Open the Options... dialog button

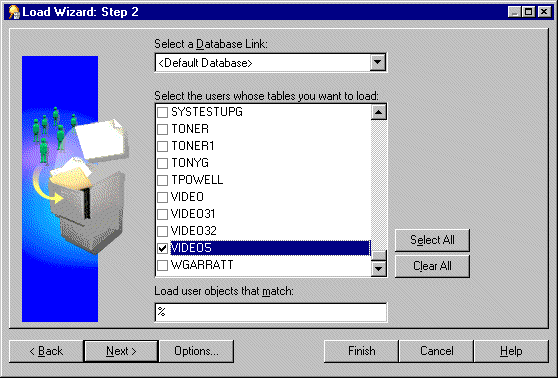pyautogui.click(x=196, y=351)
